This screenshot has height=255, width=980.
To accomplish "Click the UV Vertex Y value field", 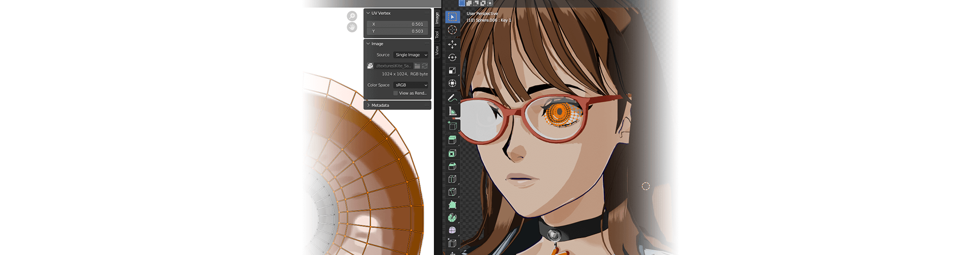I will 397,31.
